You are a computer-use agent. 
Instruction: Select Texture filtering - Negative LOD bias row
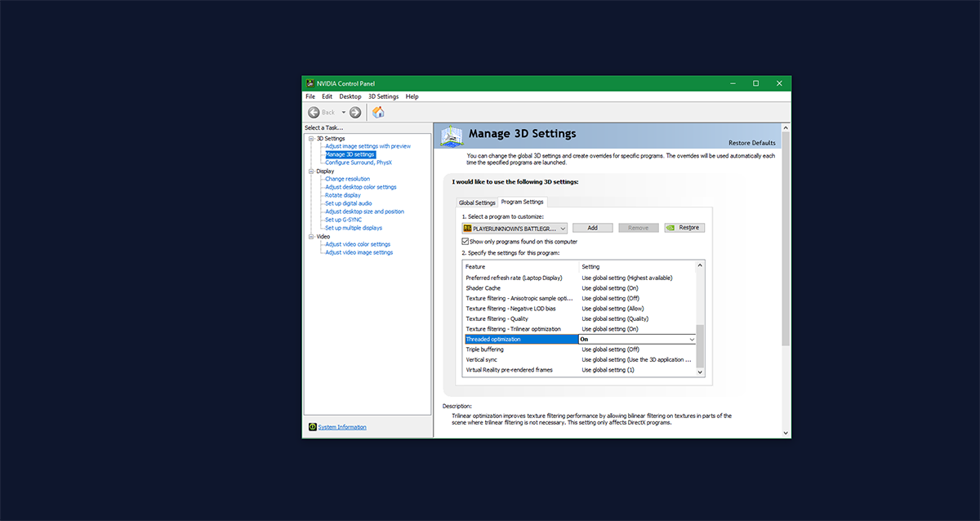579,309
